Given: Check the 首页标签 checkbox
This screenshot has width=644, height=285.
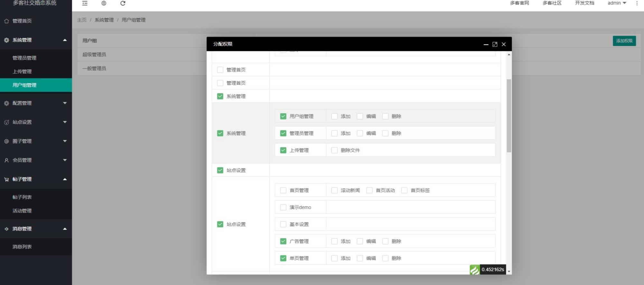Looking at the screenshot, I should pos(404,190).
